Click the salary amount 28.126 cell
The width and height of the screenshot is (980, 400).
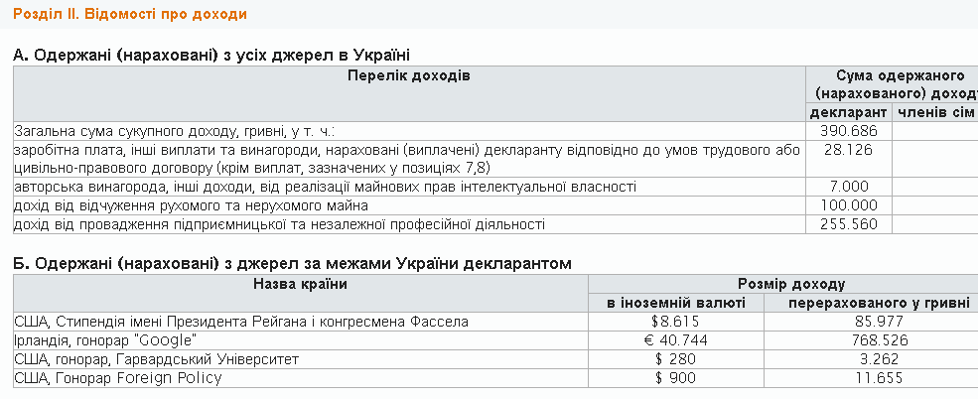point(847,150)
